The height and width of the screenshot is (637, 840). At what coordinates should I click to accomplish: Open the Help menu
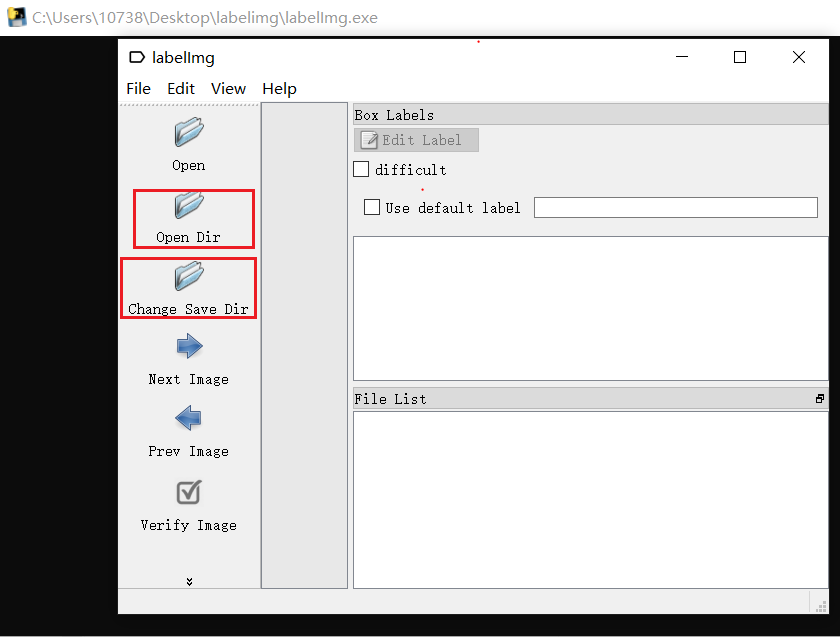279,88
